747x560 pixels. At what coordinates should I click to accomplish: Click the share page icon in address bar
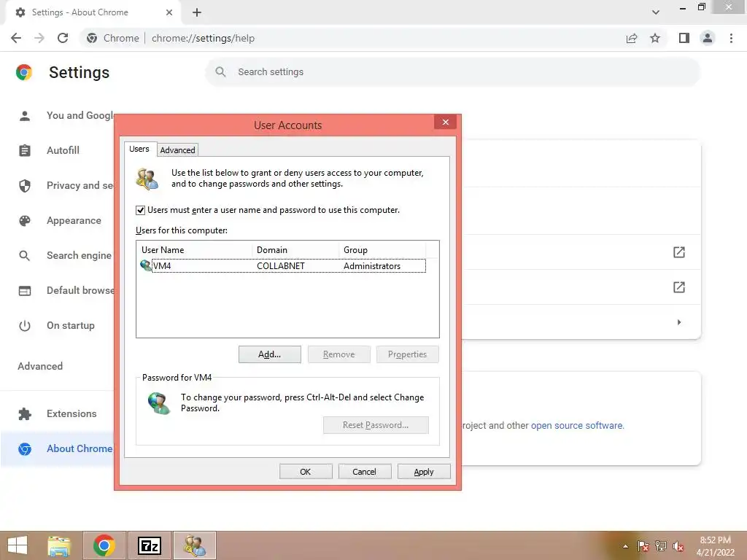632,38
